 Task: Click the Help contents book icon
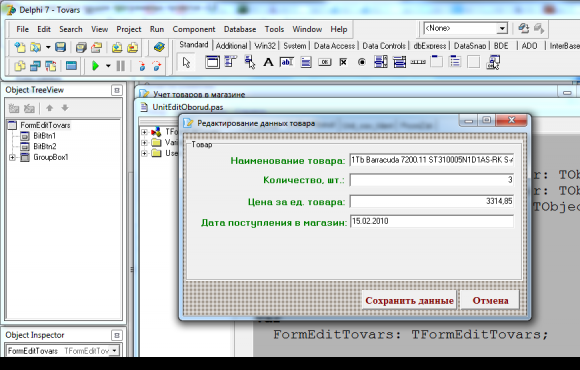click(x=159, y=47)
